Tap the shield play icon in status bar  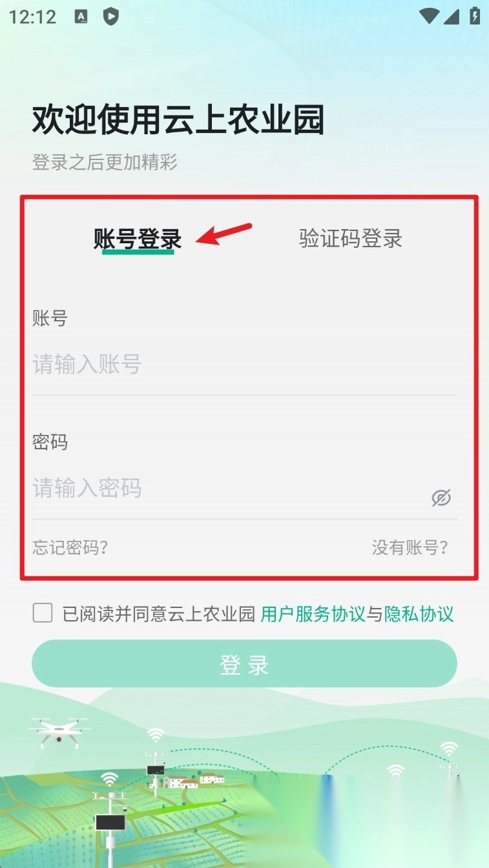tap(111, 17)
